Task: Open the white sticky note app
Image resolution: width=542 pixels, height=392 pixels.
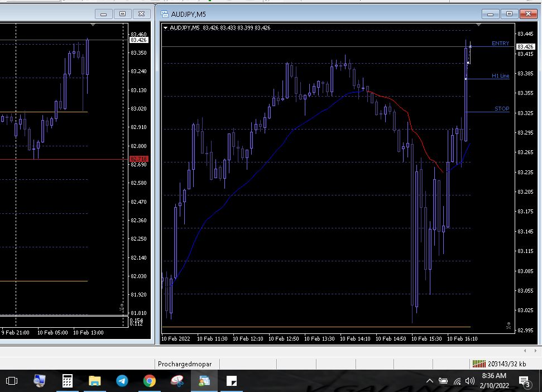Action: [232, 381]
